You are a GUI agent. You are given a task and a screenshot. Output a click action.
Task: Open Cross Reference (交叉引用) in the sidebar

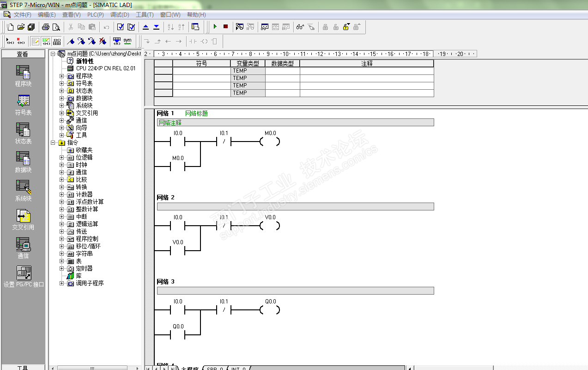23,220
